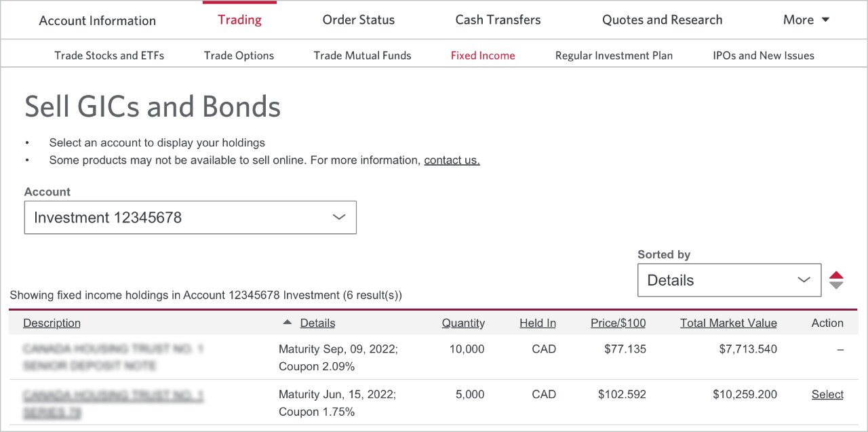Go to Trade Mutual Funds
Image resolution: width=868 pixels, height=432 pixels.
click(x=362, y=56)
